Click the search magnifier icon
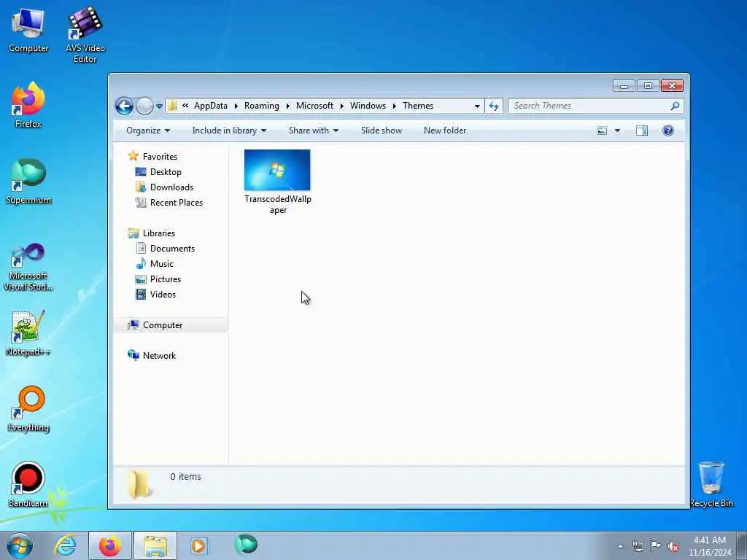747x560 pixels. click(675, 106)
